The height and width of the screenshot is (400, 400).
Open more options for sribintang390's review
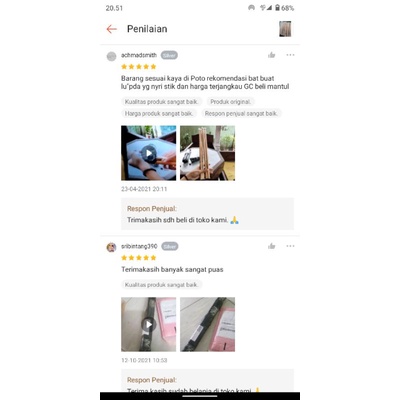[290, 246]
